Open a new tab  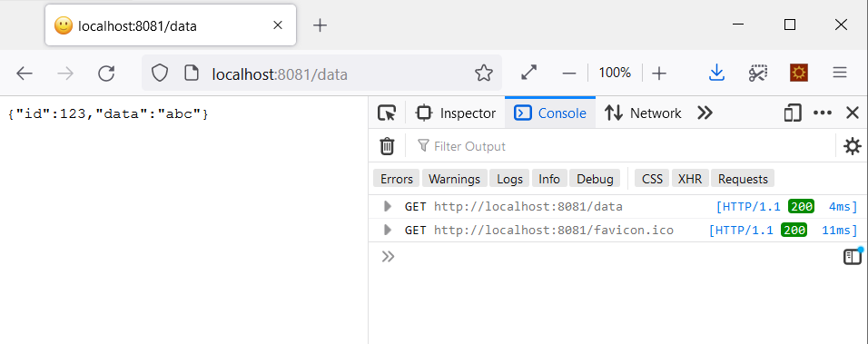click(x=320, y=25)
